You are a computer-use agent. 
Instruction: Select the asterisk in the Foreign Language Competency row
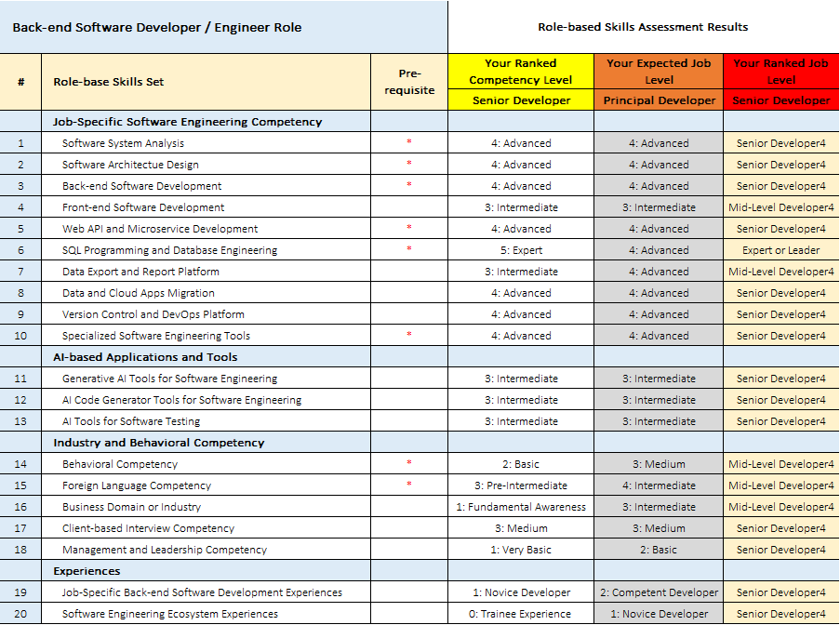pos(408,485)
